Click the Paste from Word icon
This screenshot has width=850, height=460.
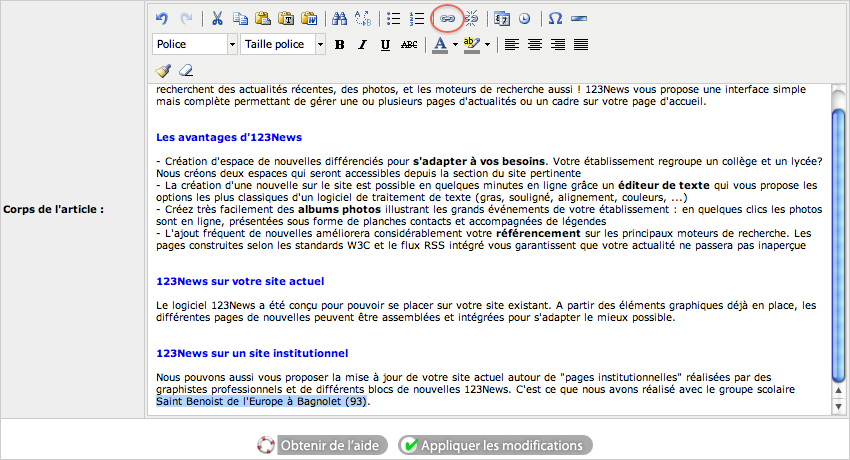309,18
